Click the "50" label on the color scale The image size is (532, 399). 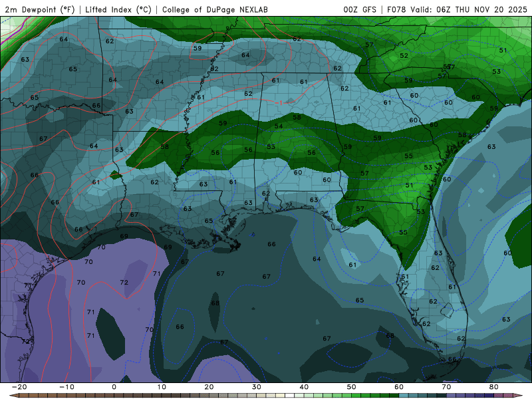pyautogui.click(x=352, y=387)
